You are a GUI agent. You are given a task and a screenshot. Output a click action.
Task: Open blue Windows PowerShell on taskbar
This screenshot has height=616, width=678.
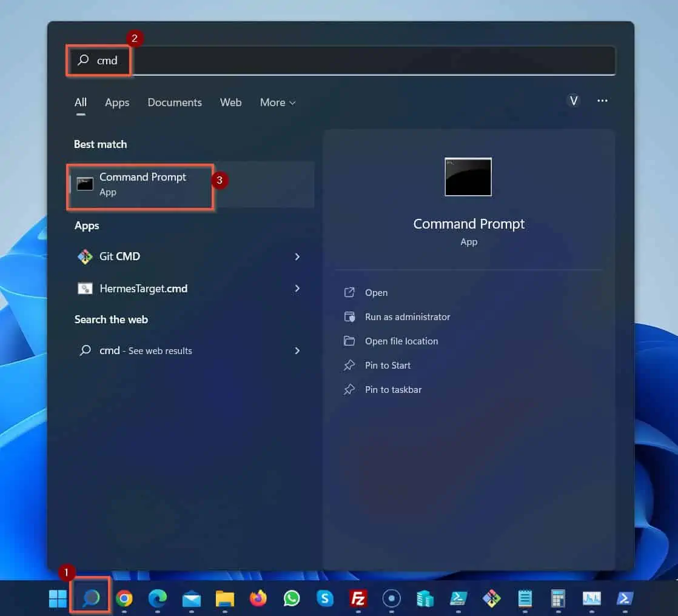(x=625, y=598)
